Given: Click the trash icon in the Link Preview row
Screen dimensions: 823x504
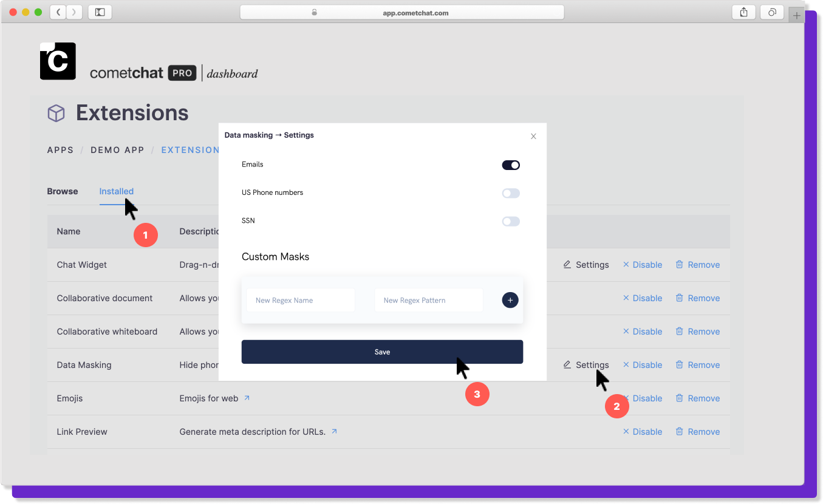Looking at the screenshot, I should pos(680,432).
